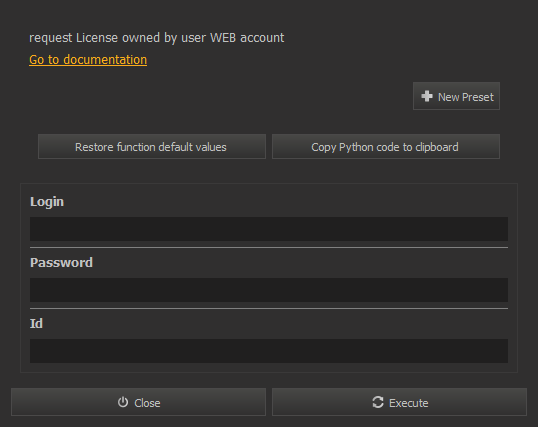This screenshot has height=427, width=538.
Task: Click the Login parameter label
Action: [x=47, y=202]
